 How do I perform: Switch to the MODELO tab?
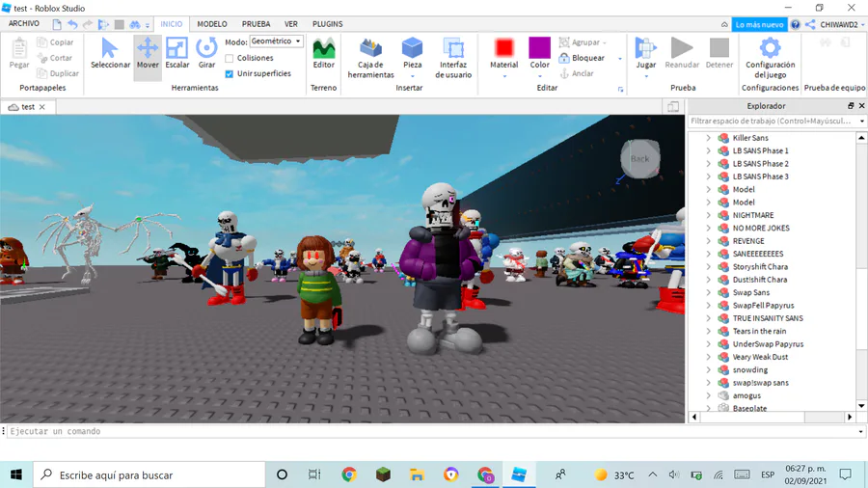(212, 24)
